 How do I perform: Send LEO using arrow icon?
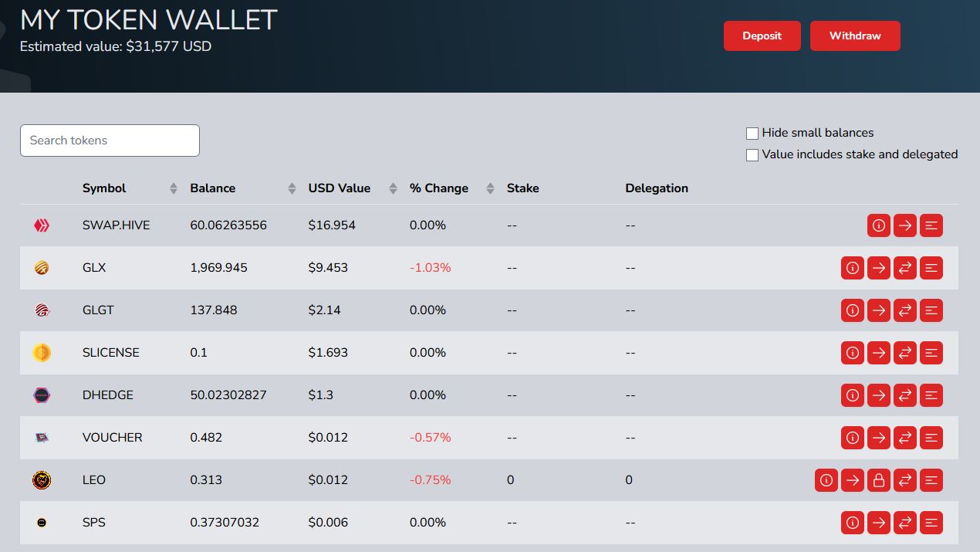coord(853,480)
